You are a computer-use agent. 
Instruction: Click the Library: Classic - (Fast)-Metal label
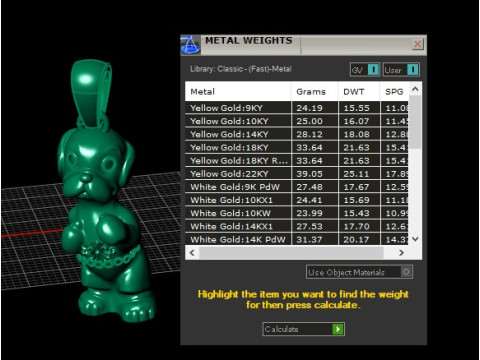coord(241,69)
